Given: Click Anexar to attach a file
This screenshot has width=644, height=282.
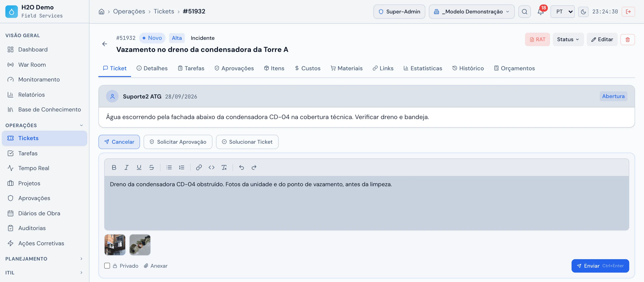Looking at the screenshot, I should coord(155,266).
